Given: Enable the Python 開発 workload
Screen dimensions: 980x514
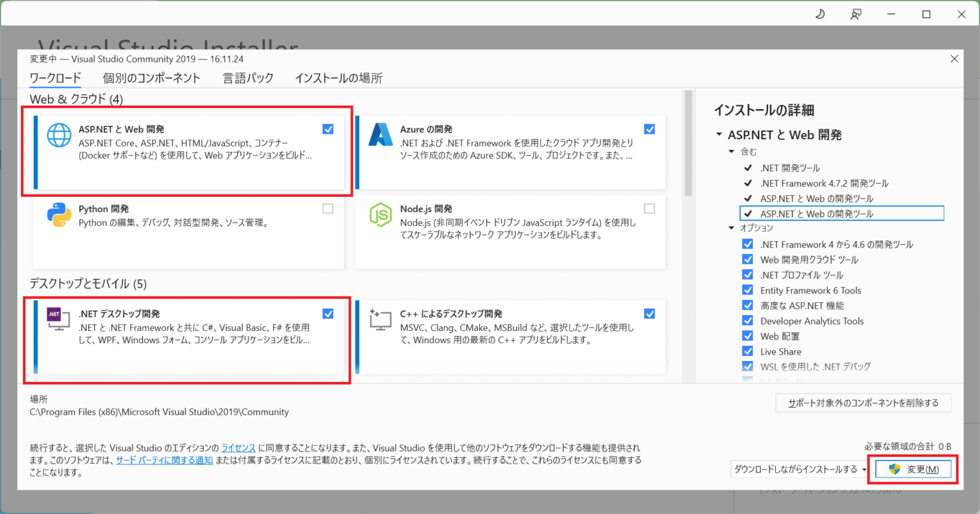Looking at the screenshot, I should point(328,209).
